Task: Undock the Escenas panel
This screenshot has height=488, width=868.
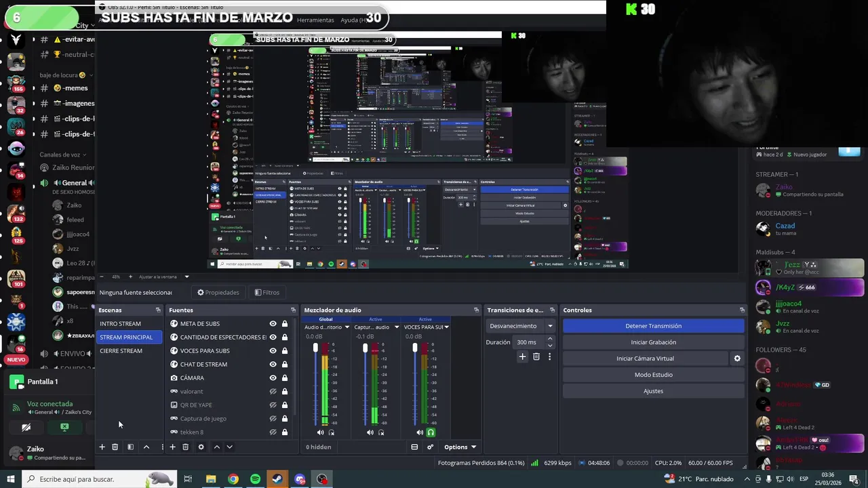Action: [x=158, y=310]
